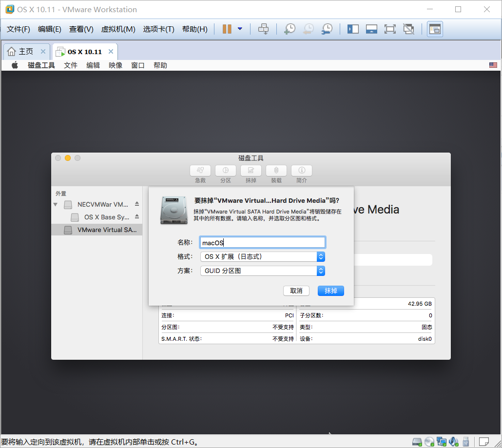Click the S.M.A.R.T. 状态 label
Image resolution: width=502 pixels, height=448 pixels.
click(x=181, y=339)
